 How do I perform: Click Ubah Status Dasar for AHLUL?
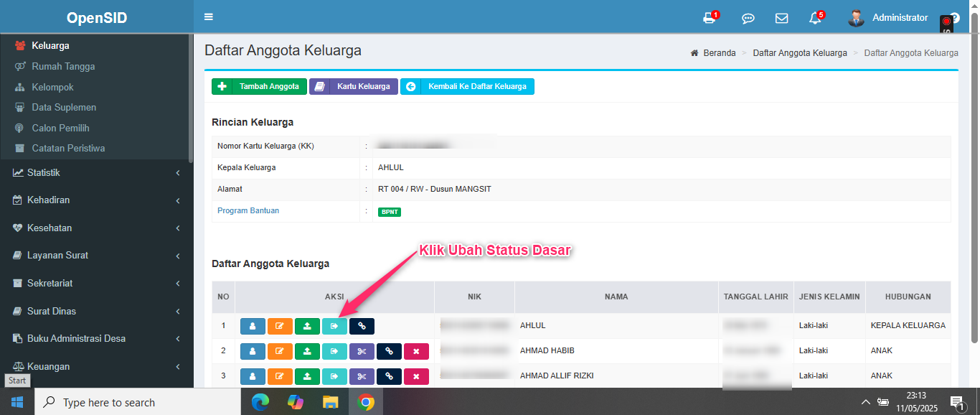334,326
